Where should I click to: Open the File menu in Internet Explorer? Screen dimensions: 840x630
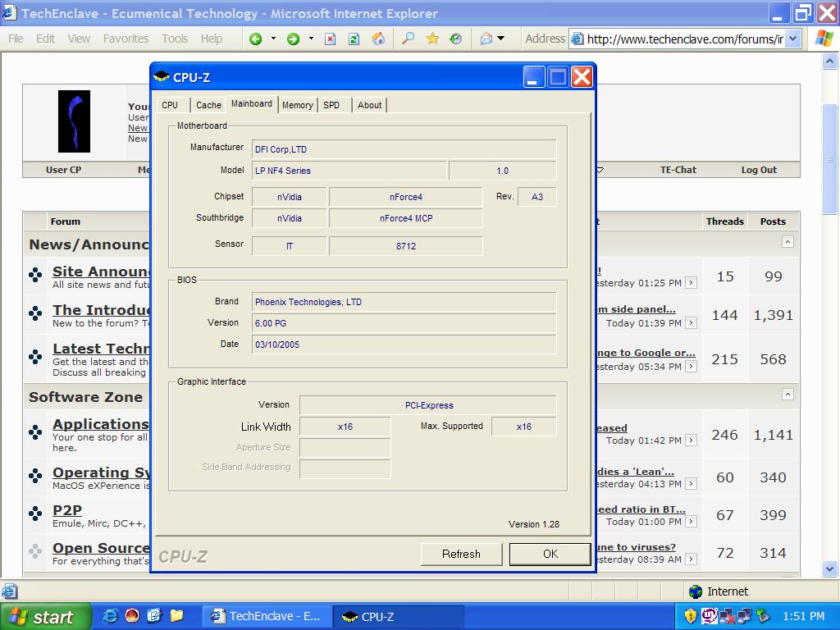[x=16, y=39]
